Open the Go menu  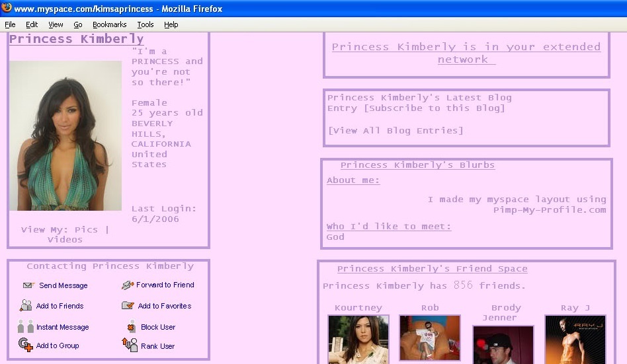[x=78, y=24]
